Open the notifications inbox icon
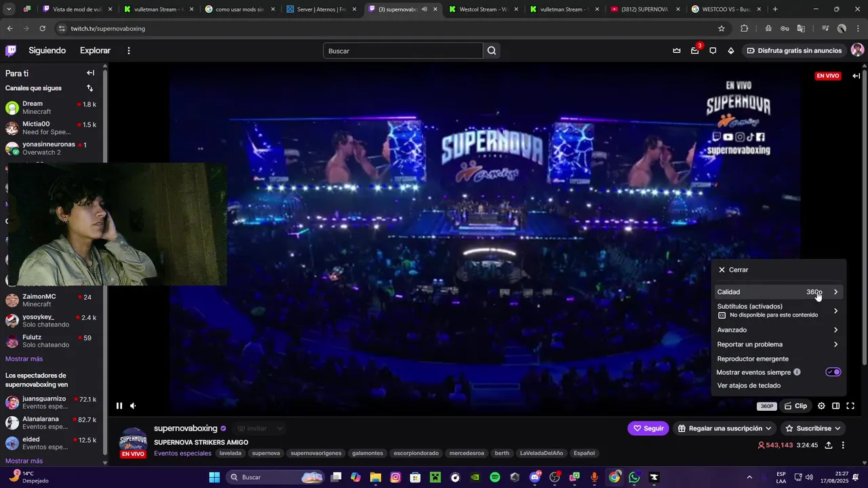The height and width of the screenshot is (488, 868). coord(695,51)
